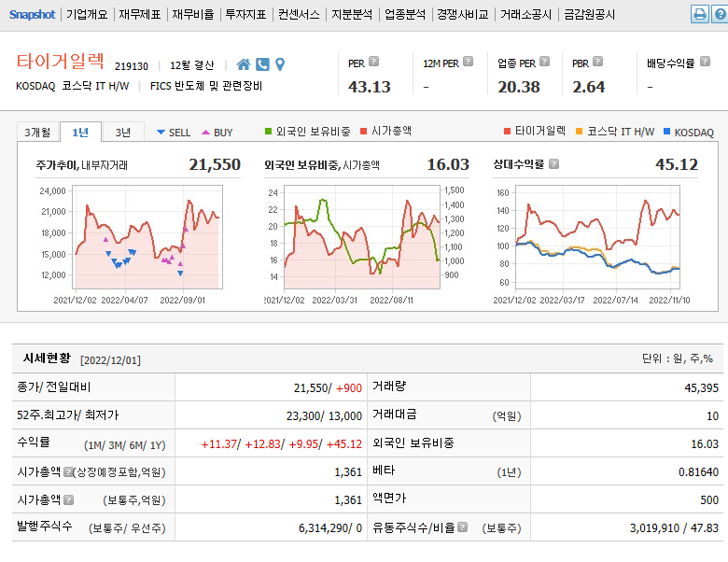Select the 3년 chart period tab
The height and width of the screenshot is (562, 728).
123,133
